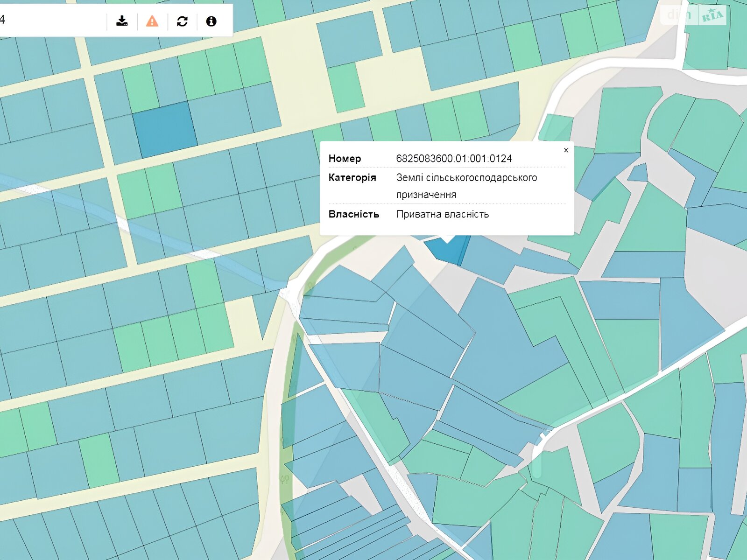Click the "призначення" second line of category

pos(426,195)
